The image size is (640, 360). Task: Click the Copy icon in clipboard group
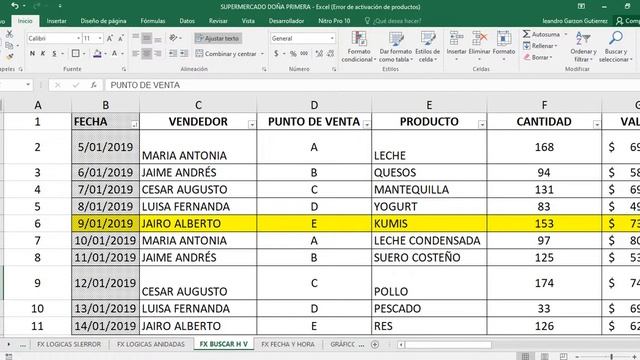(x=9, y=45)
